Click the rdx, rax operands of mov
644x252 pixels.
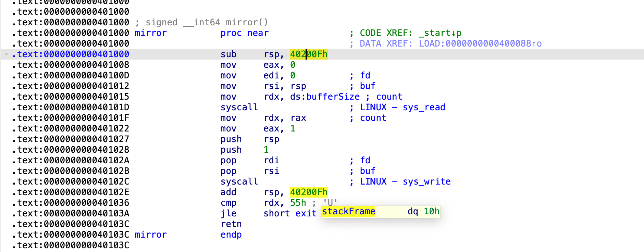(x=285, y=118)
